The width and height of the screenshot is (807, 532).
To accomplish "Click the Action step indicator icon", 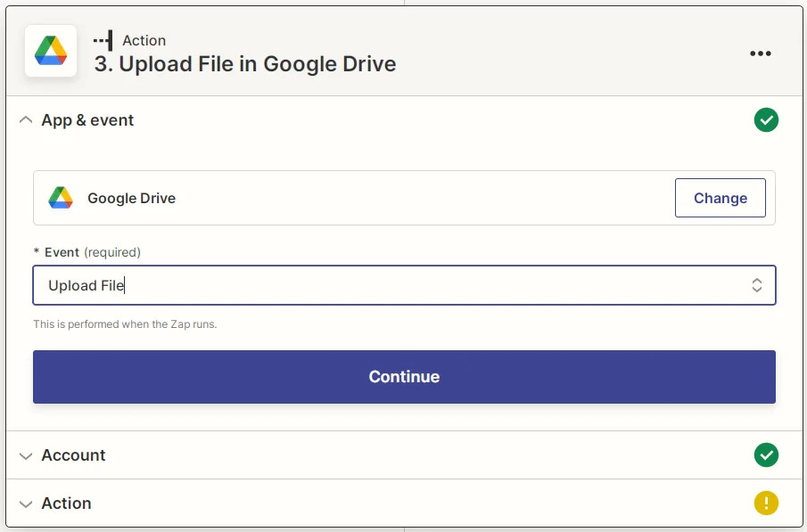I will pos(101,39).
